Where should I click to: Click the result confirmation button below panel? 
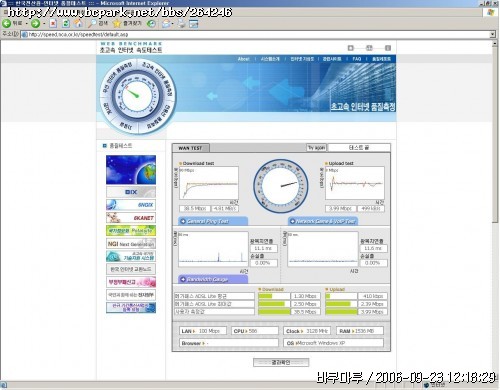point(281,362)
